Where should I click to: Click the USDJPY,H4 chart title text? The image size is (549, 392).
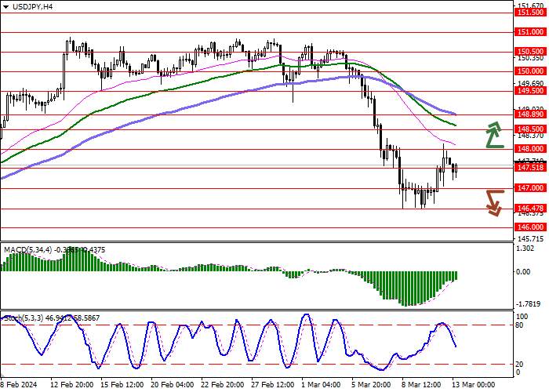[x=33, y=6]
